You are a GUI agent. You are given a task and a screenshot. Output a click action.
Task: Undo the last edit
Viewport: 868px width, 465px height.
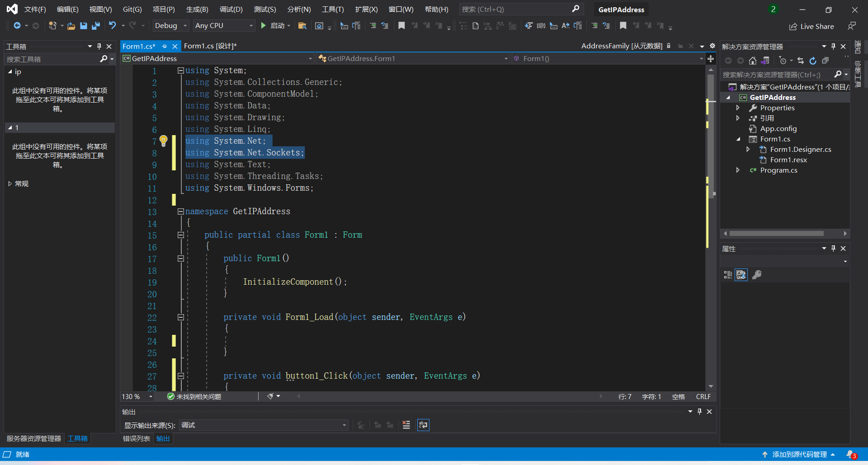coord(113,26)
